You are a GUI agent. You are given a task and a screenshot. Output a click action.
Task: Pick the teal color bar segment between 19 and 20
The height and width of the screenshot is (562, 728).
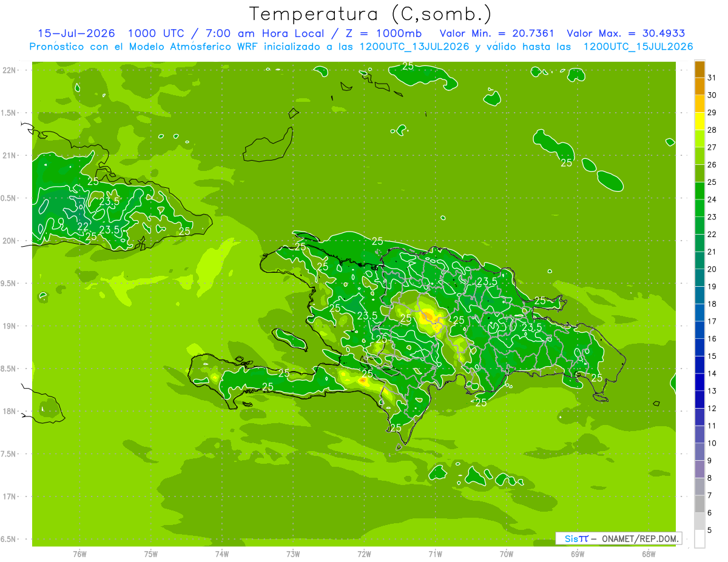[699, 278]
